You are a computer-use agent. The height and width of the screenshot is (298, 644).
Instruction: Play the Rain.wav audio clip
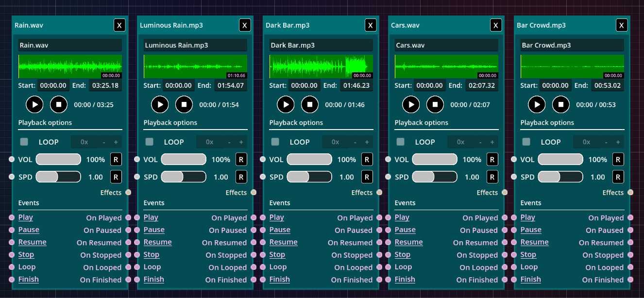[x=34, y=104]
